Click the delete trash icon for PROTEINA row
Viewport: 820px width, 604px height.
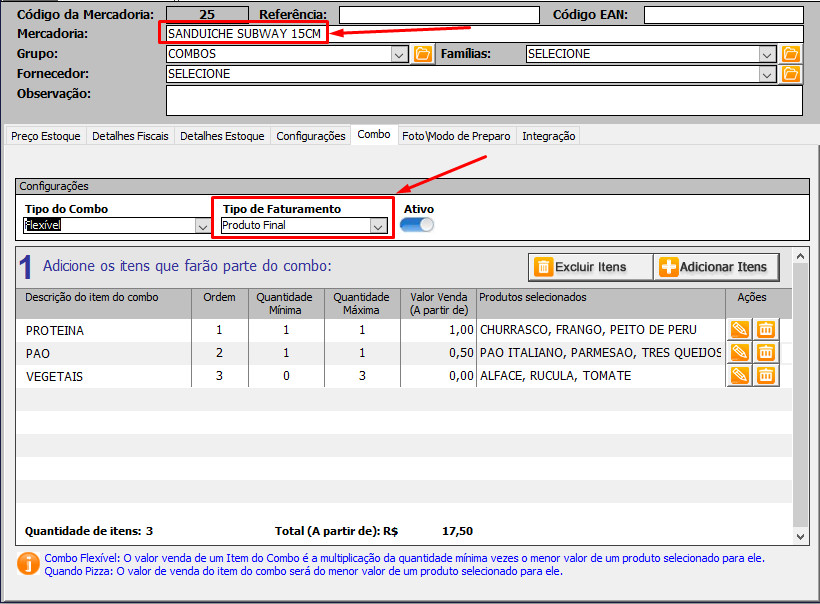[765, 329]
